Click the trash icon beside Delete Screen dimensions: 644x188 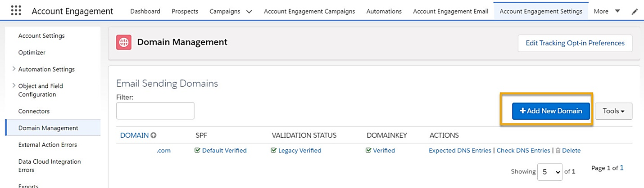pyautogui.click(x=558, y=151)
